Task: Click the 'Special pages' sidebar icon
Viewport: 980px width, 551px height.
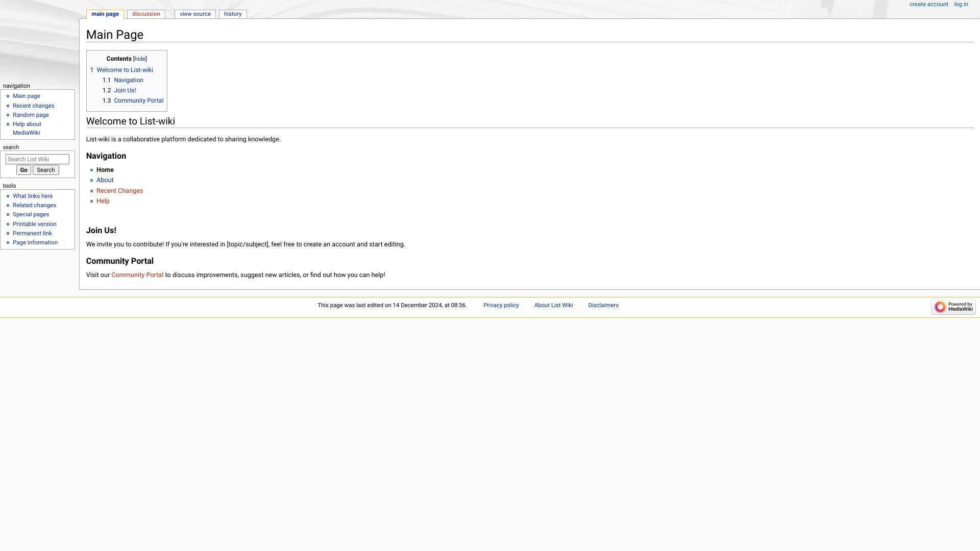Action: [x=31, y=214]
